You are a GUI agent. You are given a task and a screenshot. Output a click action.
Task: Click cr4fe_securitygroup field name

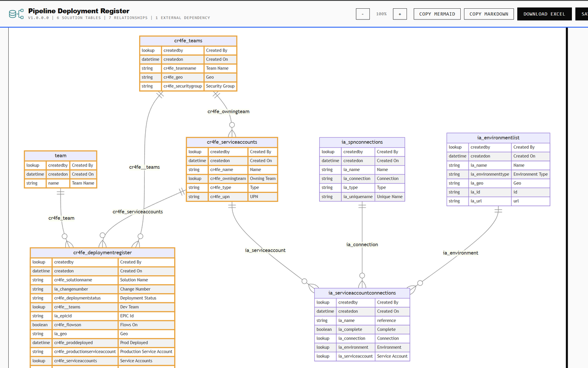pos(183,86)
